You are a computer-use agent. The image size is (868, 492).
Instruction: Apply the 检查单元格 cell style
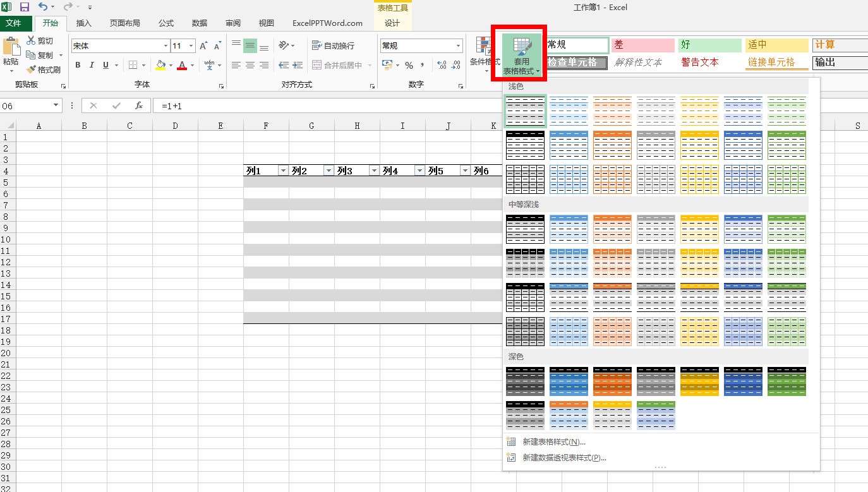[577, 63]
